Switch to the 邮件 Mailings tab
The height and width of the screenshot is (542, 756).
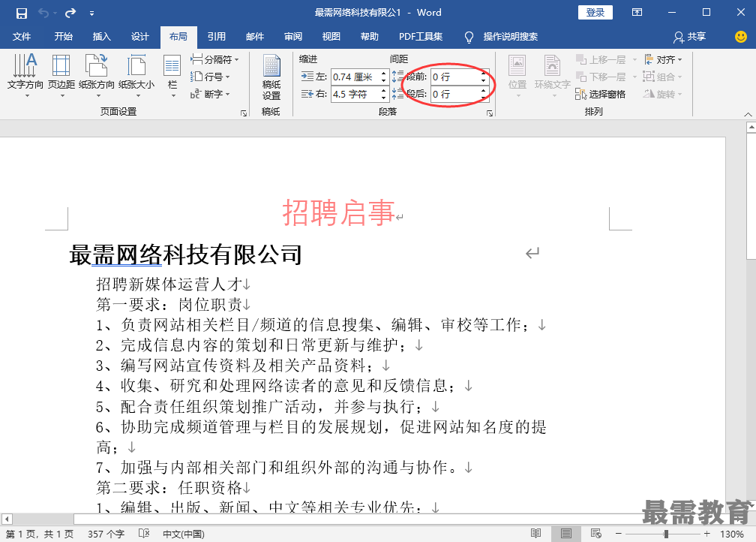[255, 37]
